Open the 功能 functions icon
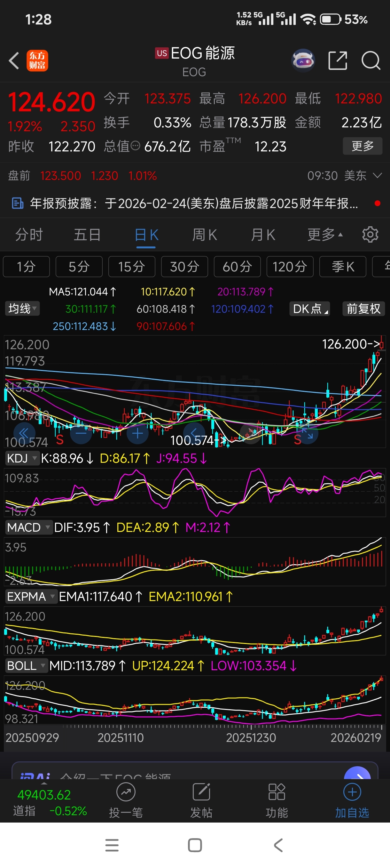The width and height of the screenshot is (390, 868). pos(277,792)
